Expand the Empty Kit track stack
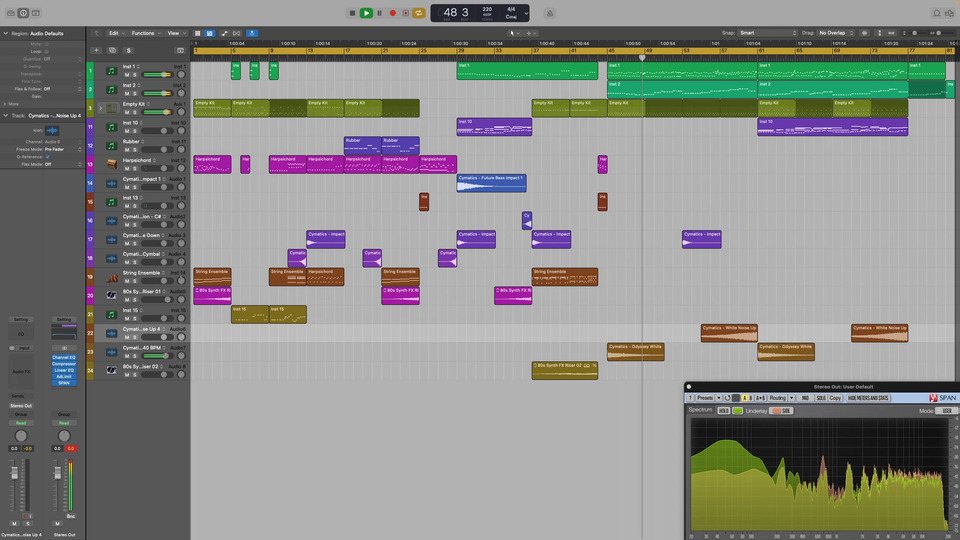 coord(100,108)
